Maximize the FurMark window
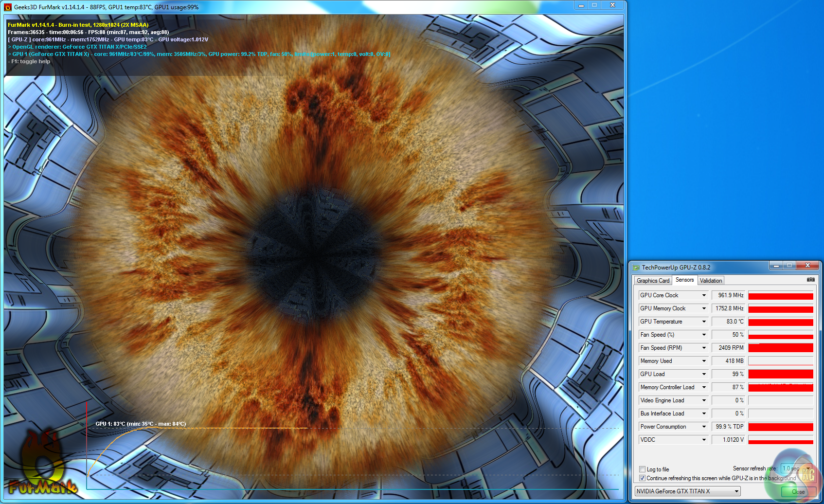Screen dimensions: 824x504 point(594,5)
